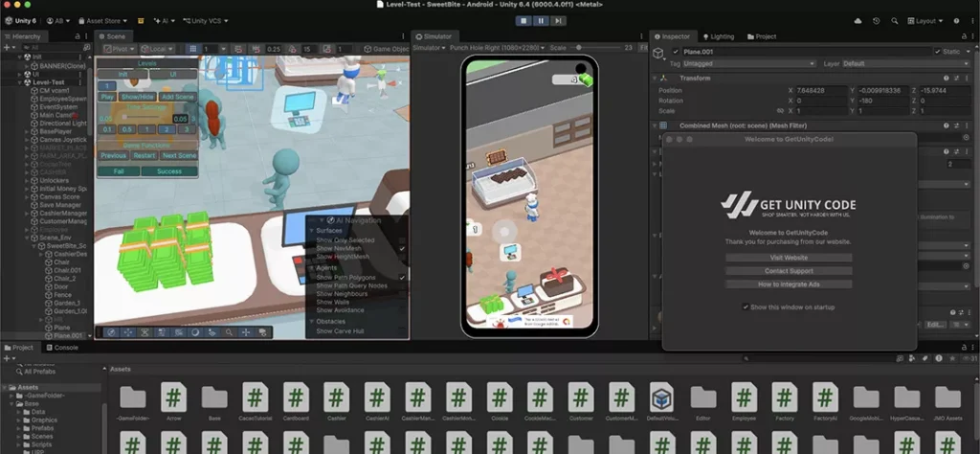Collapse the Level-Test scene in Hierarchy

[21, 82]
